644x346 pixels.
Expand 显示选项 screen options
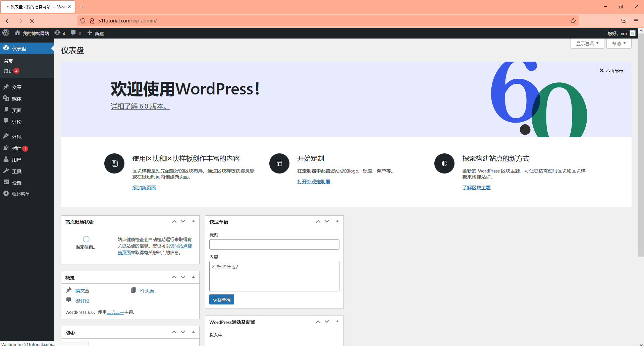[587, 43]
